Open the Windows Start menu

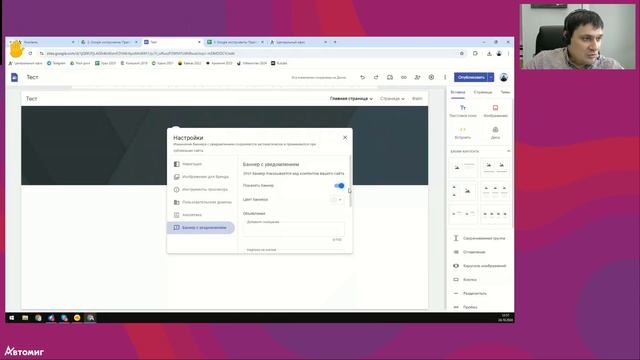(12, 318)
